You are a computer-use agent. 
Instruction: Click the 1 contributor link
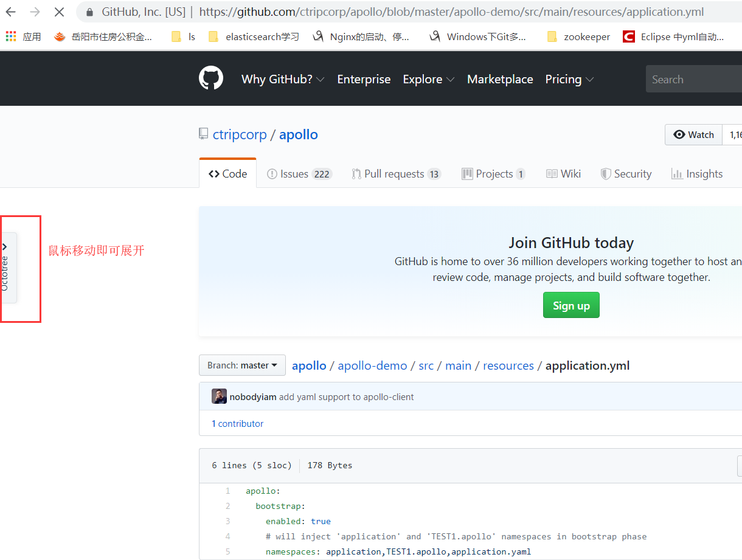(237, 423)
